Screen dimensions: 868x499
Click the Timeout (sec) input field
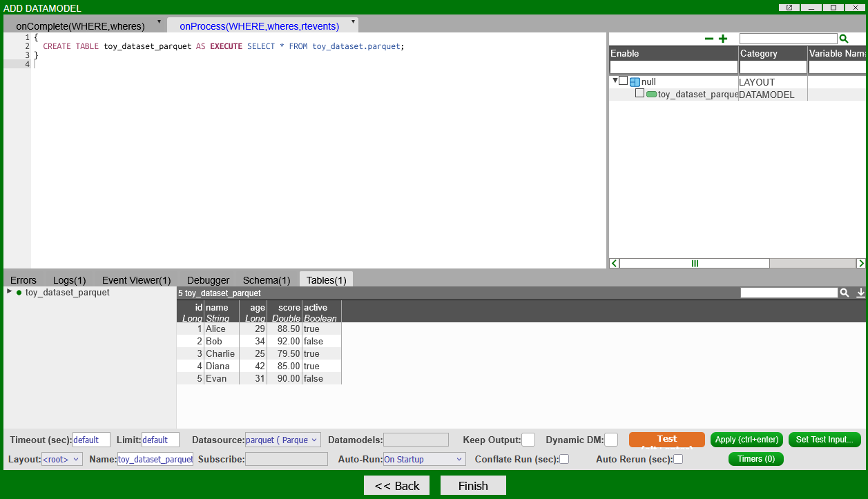[91, 440]
